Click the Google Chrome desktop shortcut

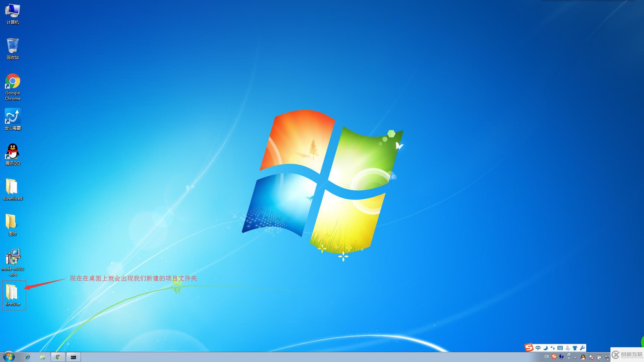click(x=12, y=86)
